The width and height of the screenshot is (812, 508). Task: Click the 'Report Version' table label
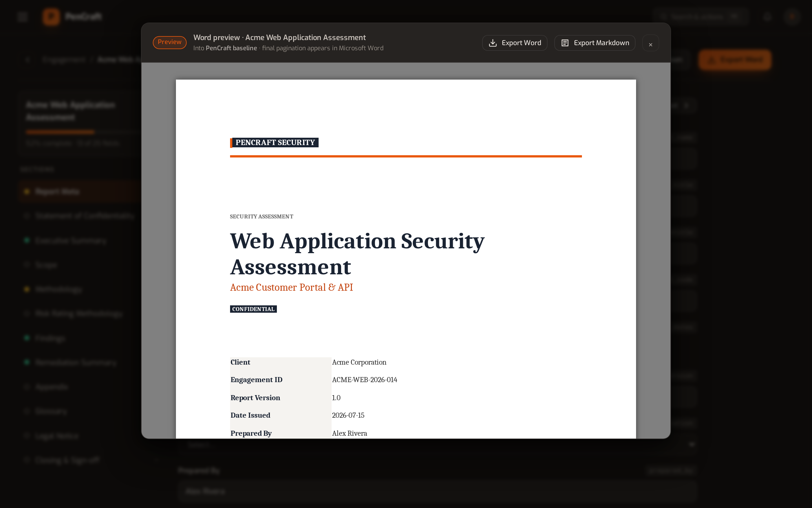point(255,398)
